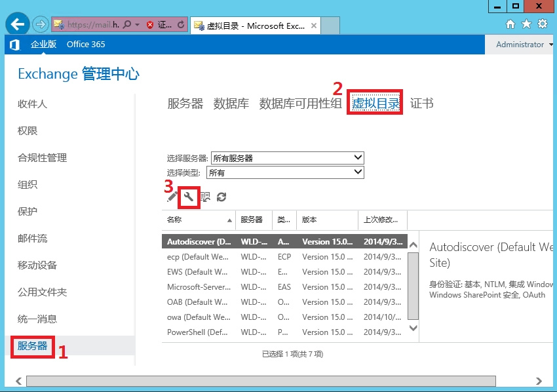Switch to the 数据库 tab
The height and width of the screenshot is (392, 557).
[231, 104]
